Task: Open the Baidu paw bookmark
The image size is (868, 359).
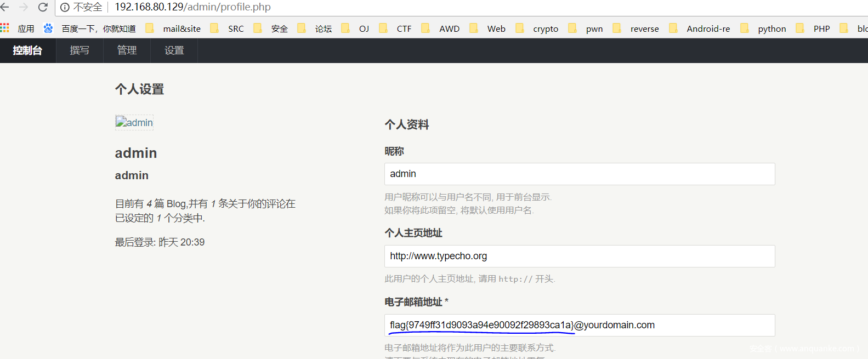Action: coord(48,29)
